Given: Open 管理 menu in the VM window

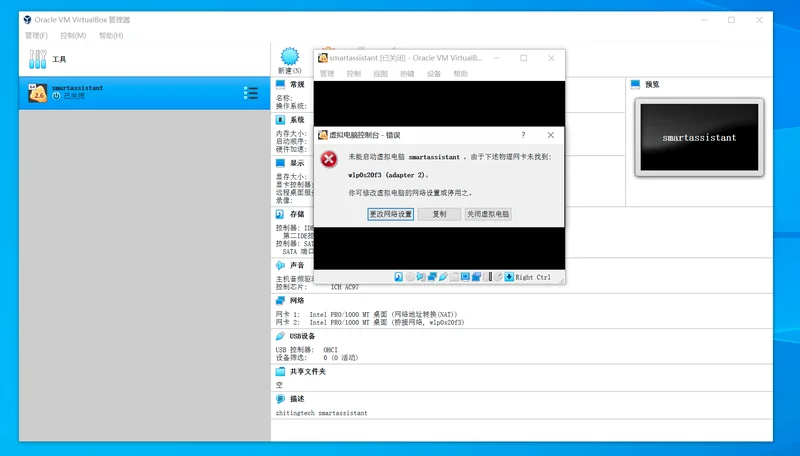Looking at the screenshot, I should click(x=327, y=73).
